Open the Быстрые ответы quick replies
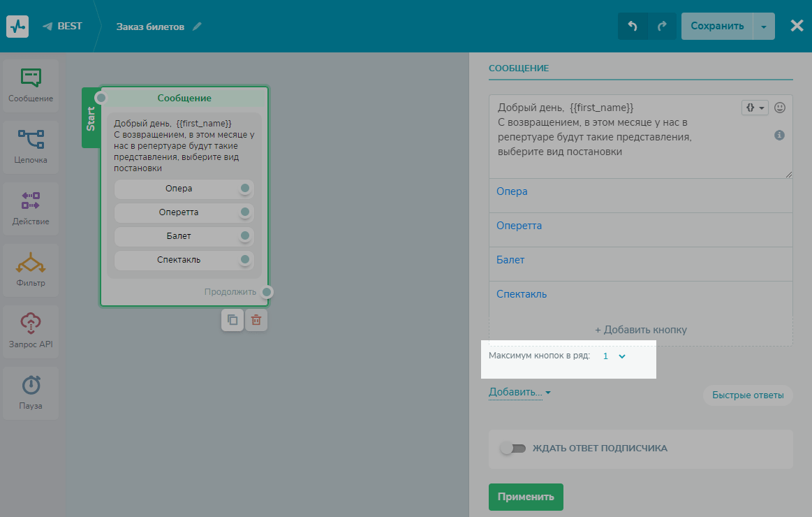Viewport: 812px width, 517px height. [748, 395]
